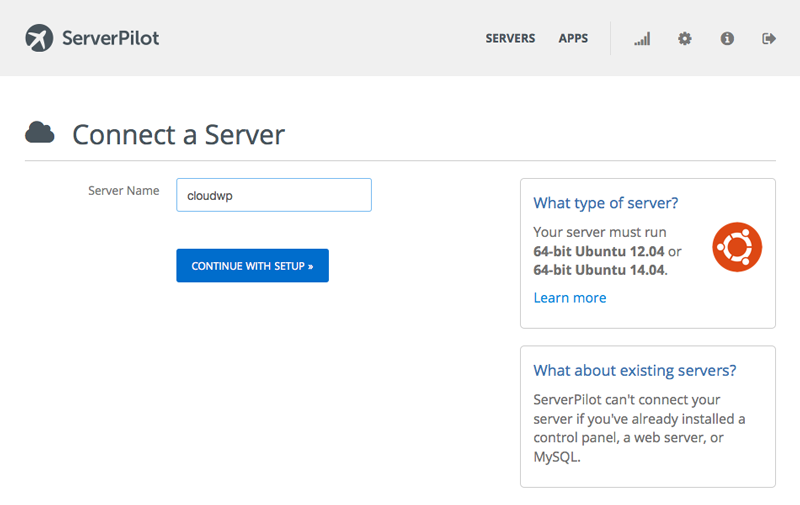The height and width of the screenshot is (505, 800).
Task: Open the APPS menu item
Action: [x=573, y=38]
